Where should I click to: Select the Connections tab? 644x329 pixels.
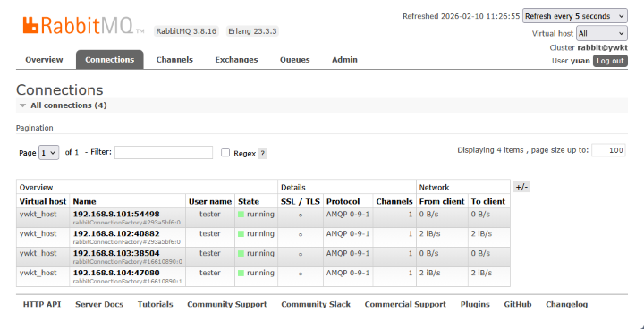tap(110, 60)
